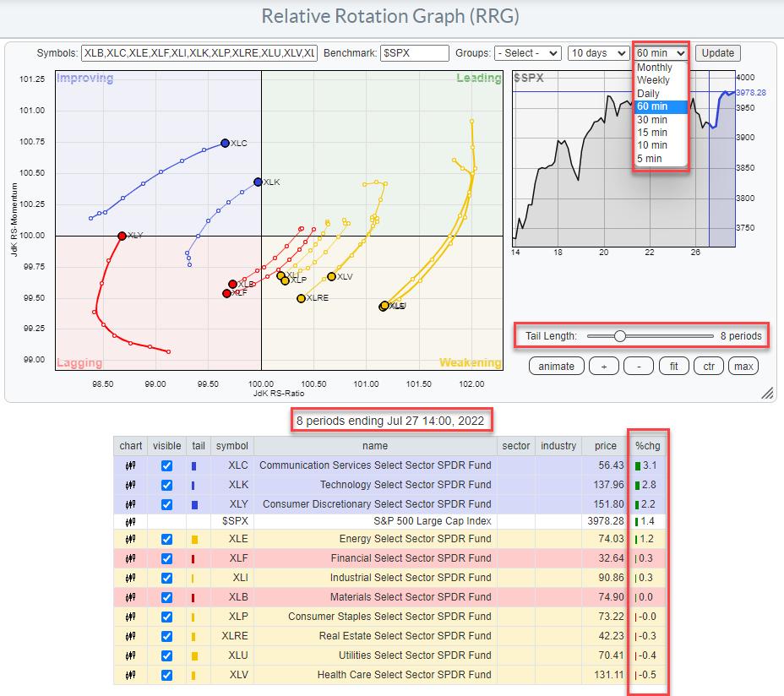Expand the 10 days range dropdown

tap(596, 52)
